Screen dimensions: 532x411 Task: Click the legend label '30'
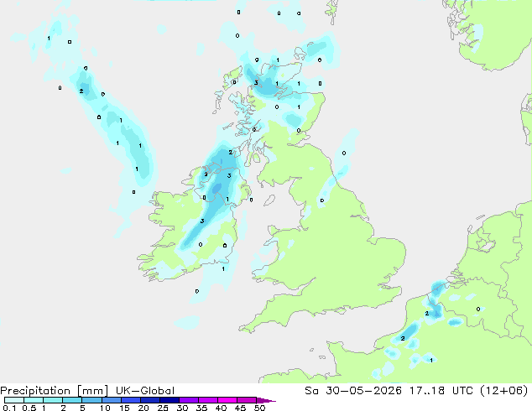[x=182, y=408]
